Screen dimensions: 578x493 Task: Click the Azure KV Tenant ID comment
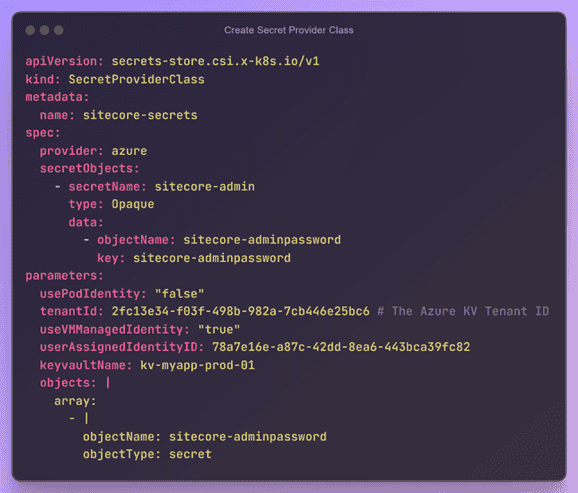click(463, 312)
